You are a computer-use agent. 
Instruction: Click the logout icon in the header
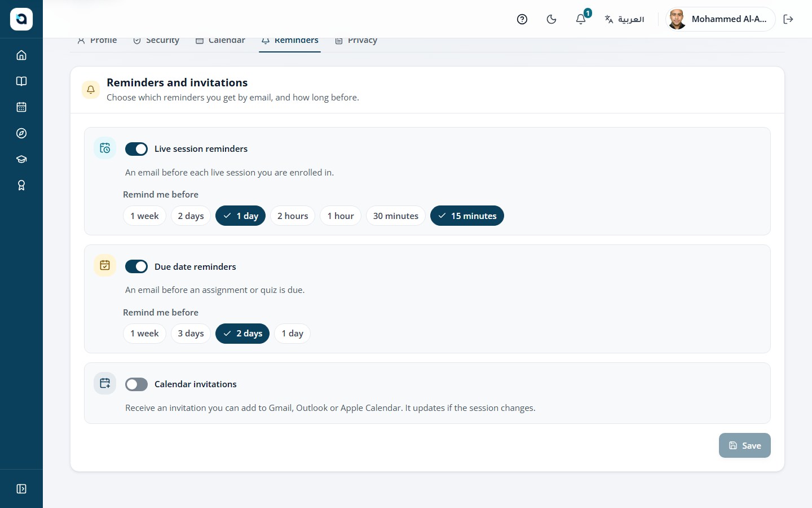pos(788,19)
